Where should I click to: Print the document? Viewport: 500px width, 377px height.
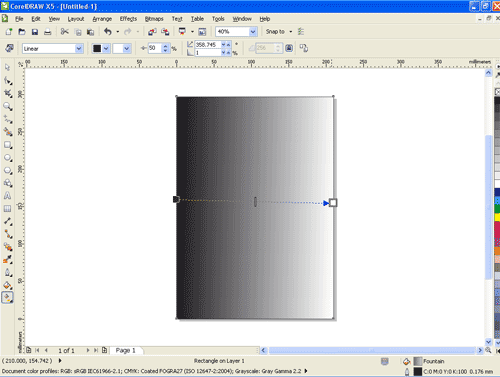[x=48, y=32]
